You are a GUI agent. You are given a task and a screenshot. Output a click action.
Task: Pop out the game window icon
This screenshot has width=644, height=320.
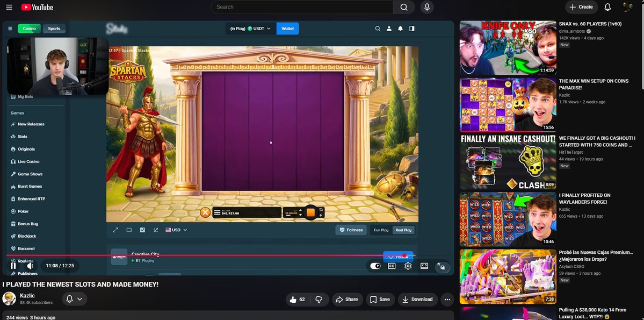[156, 230]
